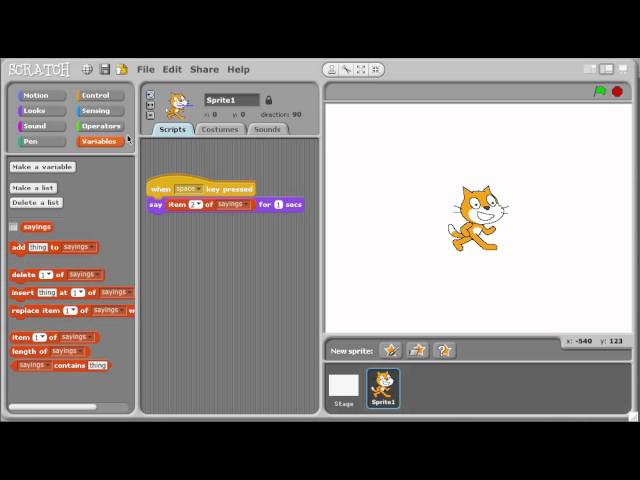Click the share project icon

click(x=122, y=69)
